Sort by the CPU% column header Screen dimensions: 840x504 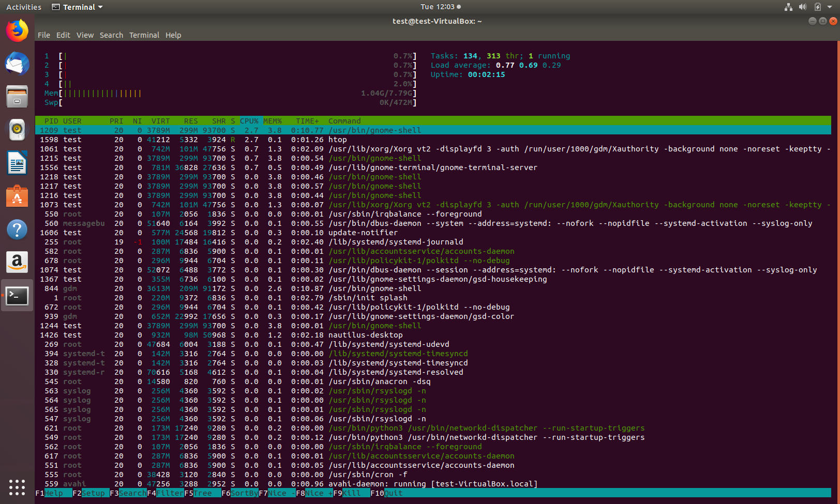(x=249, y=121)
